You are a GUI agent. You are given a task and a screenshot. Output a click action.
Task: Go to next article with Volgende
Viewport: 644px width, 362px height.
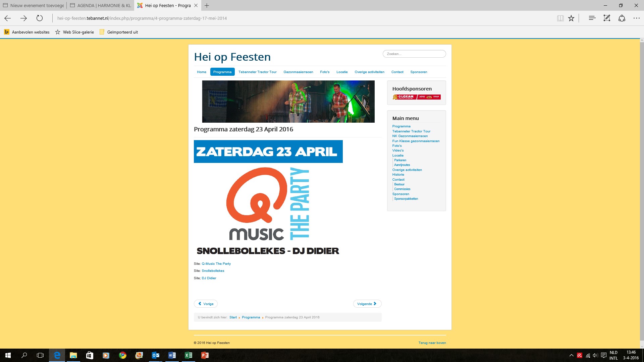pos(367,304)
